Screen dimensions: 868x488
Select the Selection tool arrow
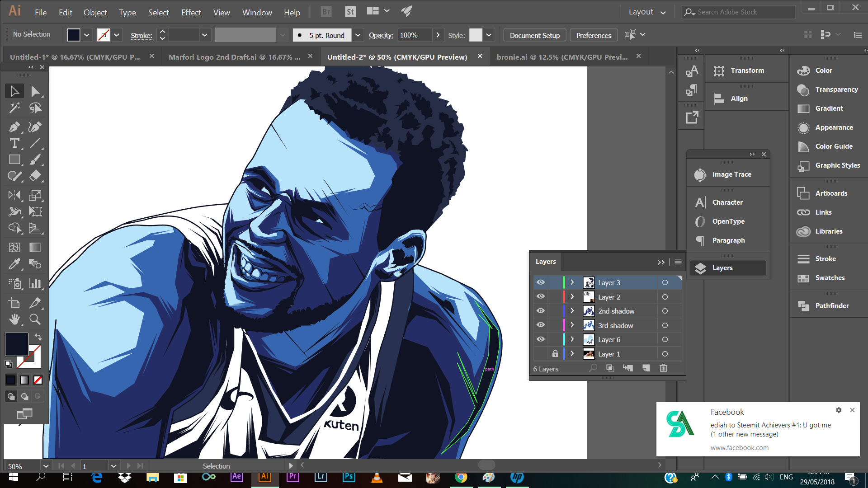click(14, 91)
